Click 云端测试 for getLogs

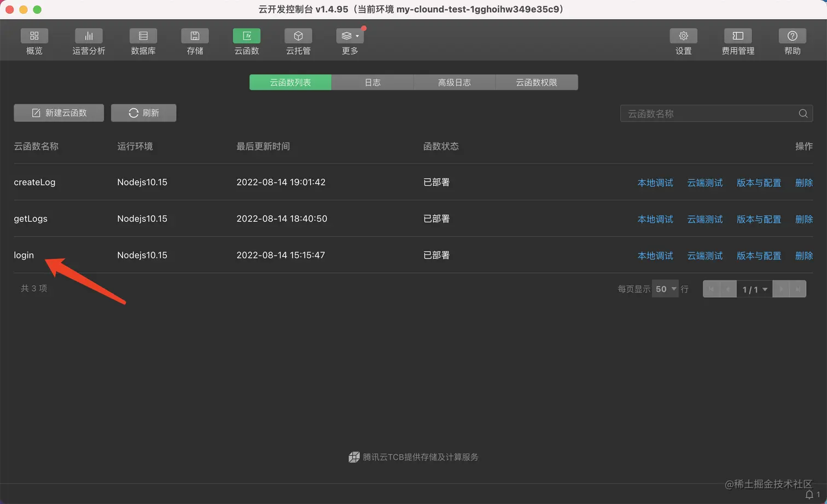pos(705,219)
